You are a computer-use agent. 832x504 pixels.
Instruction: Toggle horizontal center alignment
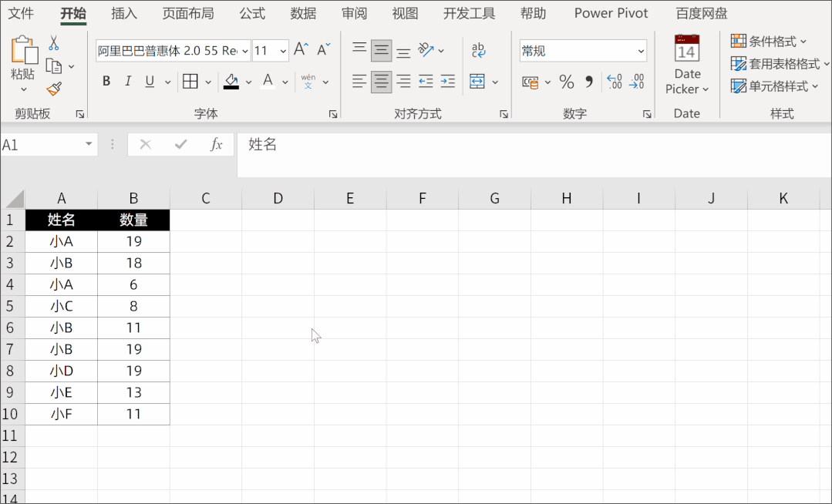tap(381, 82)
